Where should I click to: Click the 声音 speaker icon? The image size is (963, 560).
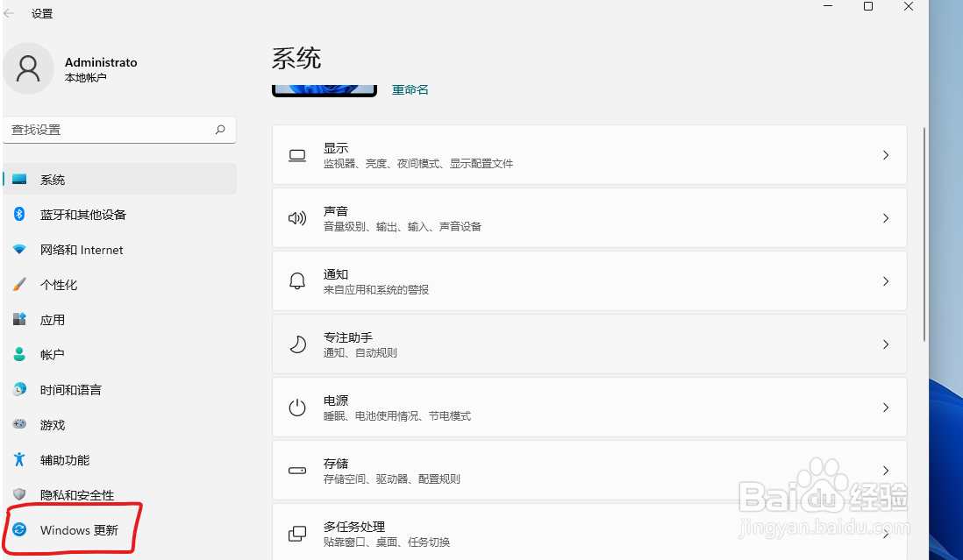(297, 218)
